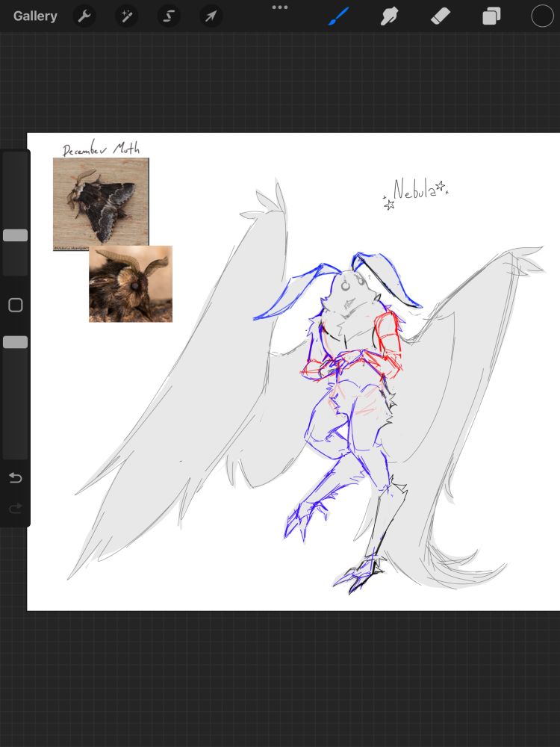Activate the Transform arrow tool

pos(211,16)
